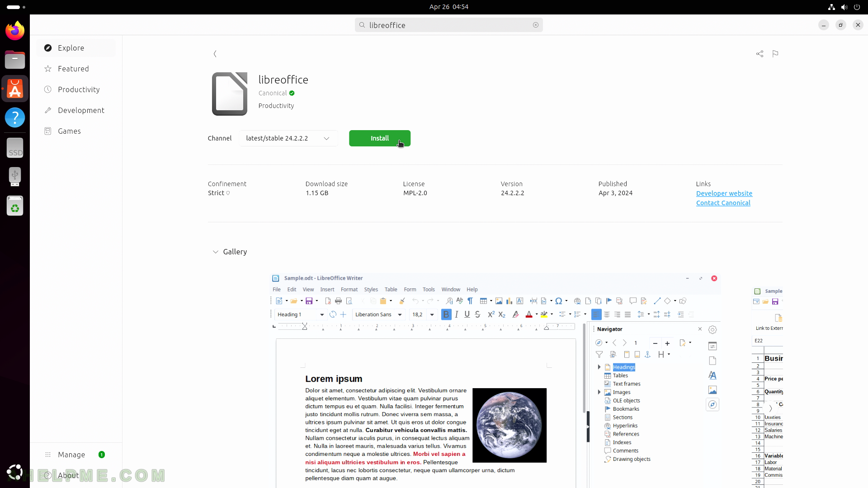Click the App Center dock icon

[15, 89]
